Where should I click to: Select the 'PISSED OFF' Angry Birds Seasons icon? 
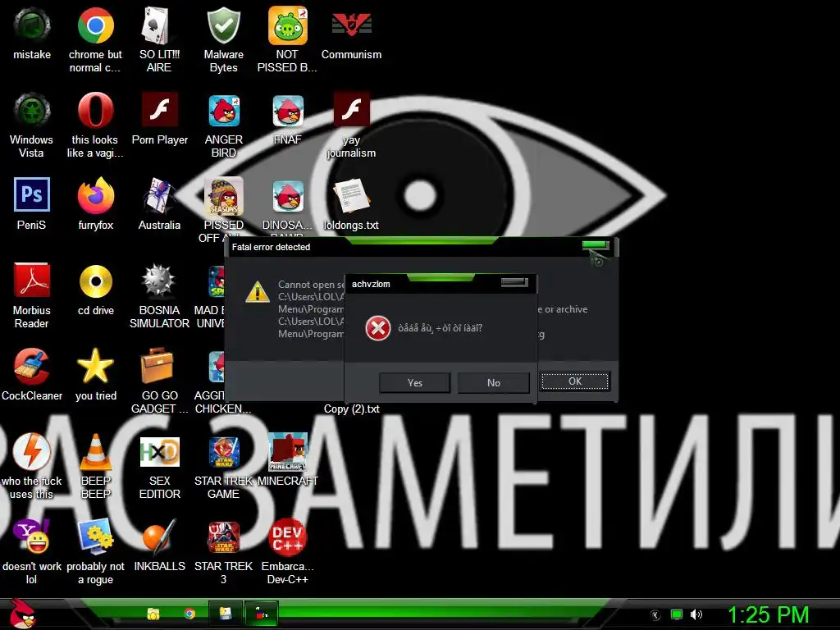(223, 196)
